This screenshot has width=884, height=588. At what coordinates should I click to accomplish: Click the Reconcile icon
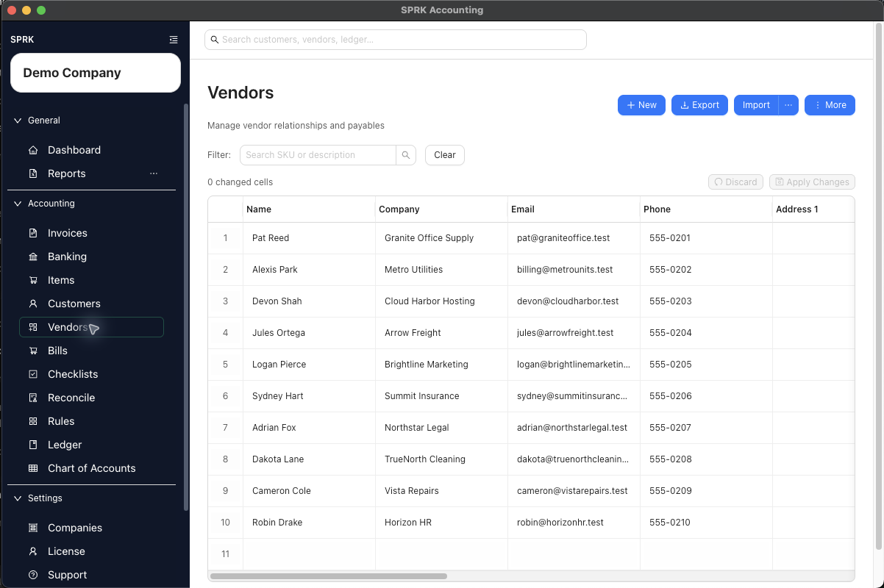(x=32, y=398)
